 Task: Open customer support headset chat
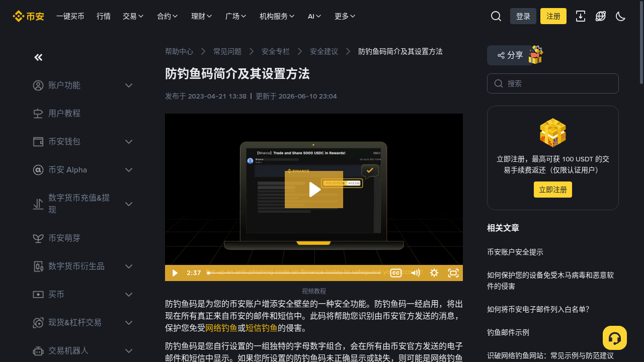click(x=615, y=338)
